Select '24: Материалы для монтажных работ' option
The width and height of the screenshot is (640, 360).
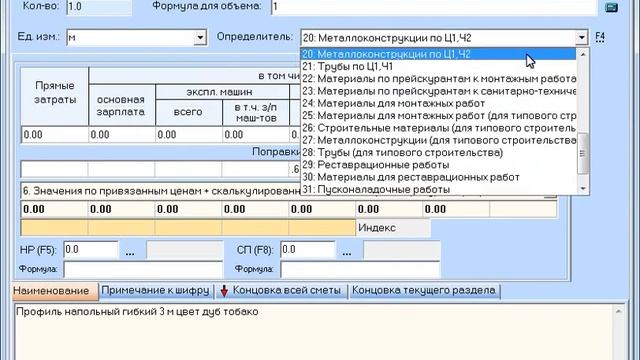pos(438,103)
